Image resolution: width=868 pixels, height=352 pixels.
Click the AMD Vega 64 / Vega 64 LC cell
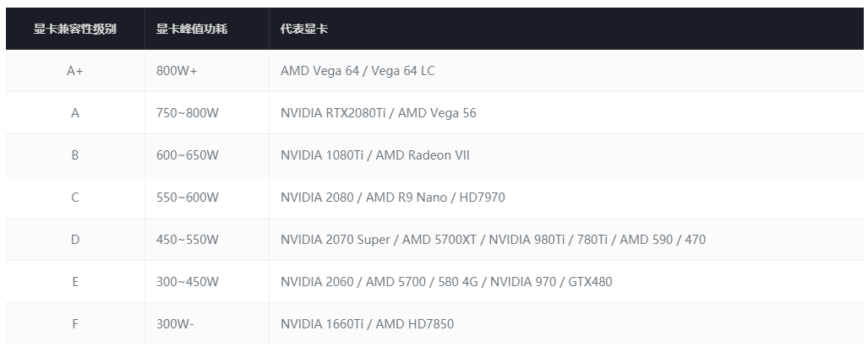click(358, 71)
